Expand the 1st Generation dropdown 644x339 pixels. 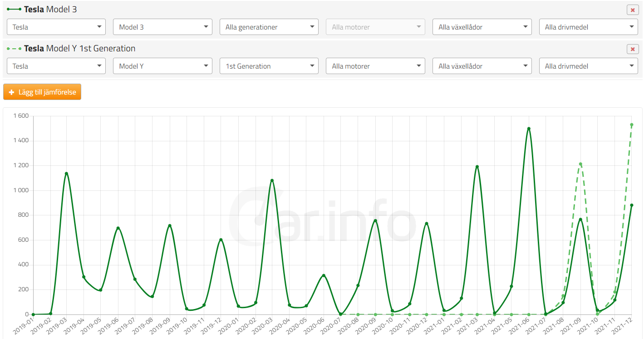269,66
